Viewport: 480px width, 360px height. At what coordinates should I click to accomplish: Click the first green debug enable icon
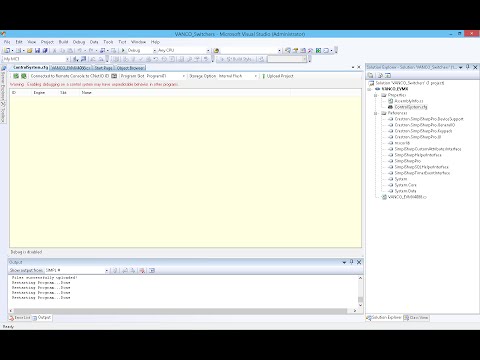pyautogui.click(x=16, y=76)
